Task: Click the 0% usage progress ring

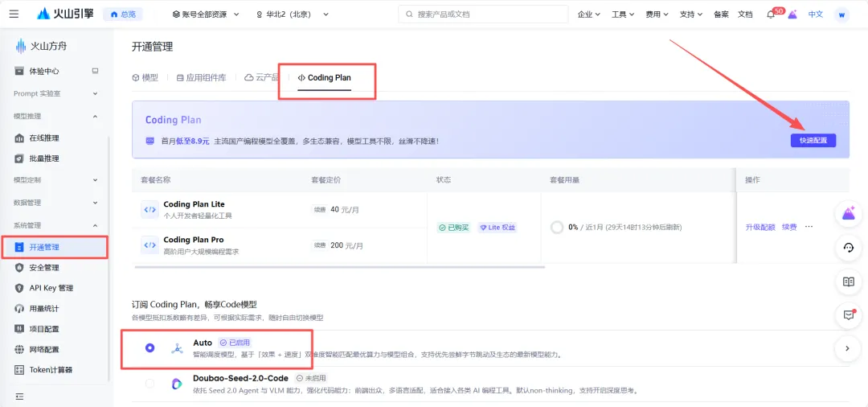Action: tap(558, 227)
